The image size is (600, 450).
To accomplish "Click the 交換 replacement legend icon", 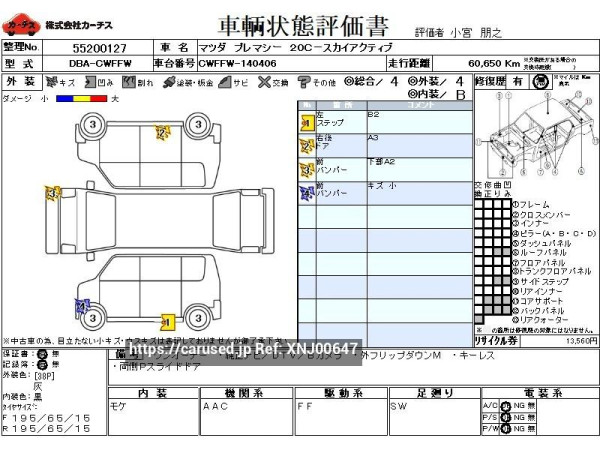I will (261, 82).
